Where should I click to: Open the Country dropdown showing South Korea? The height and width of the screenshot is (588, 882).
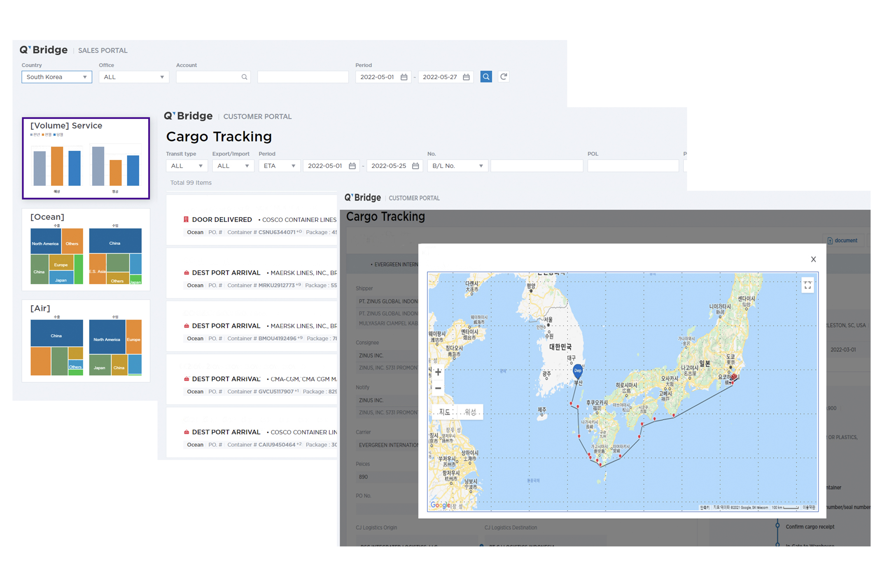57,77
